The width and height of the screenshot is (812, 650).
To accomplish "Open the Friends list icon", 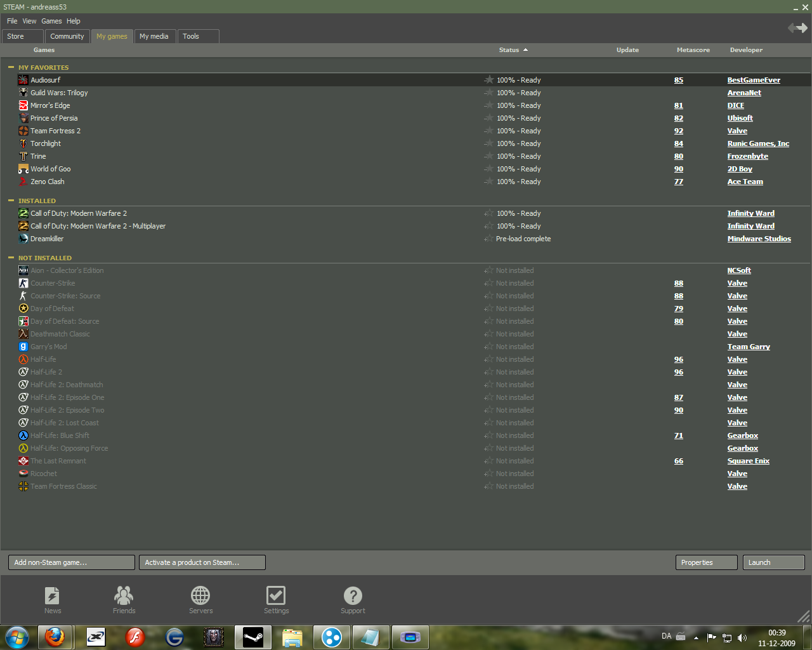I will pyautogui.click(x=124, y=595).
